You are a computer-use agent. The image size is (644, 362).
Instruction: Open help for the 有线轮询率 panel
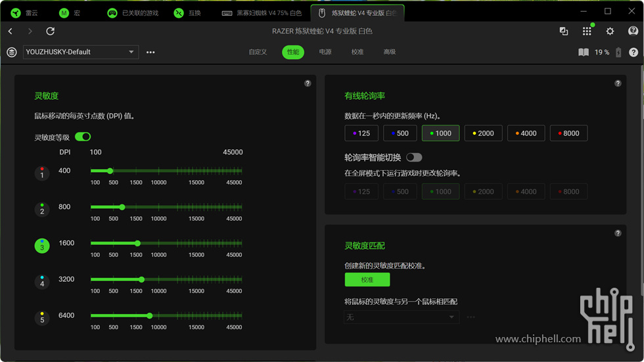[618, 83]
